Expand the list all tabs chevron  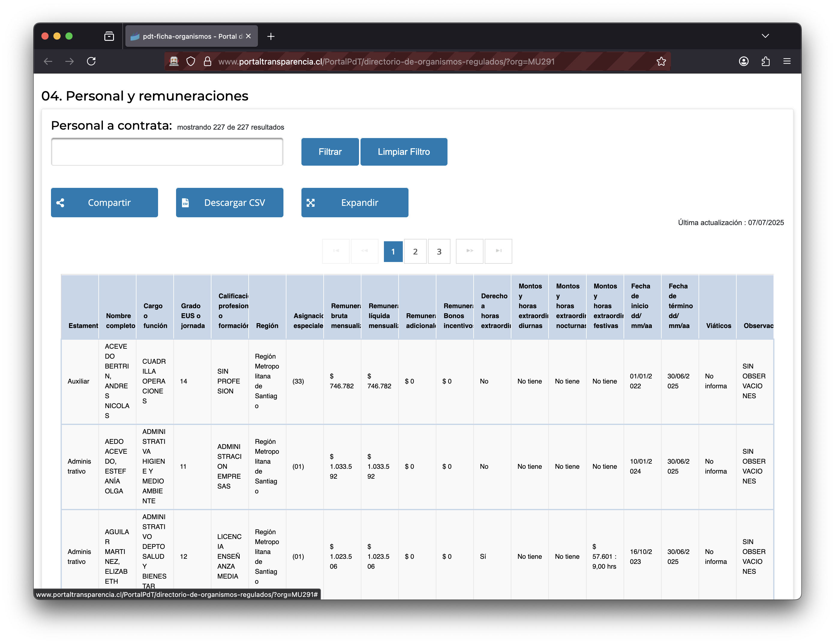pyautogui.click(x=765, y=36)
